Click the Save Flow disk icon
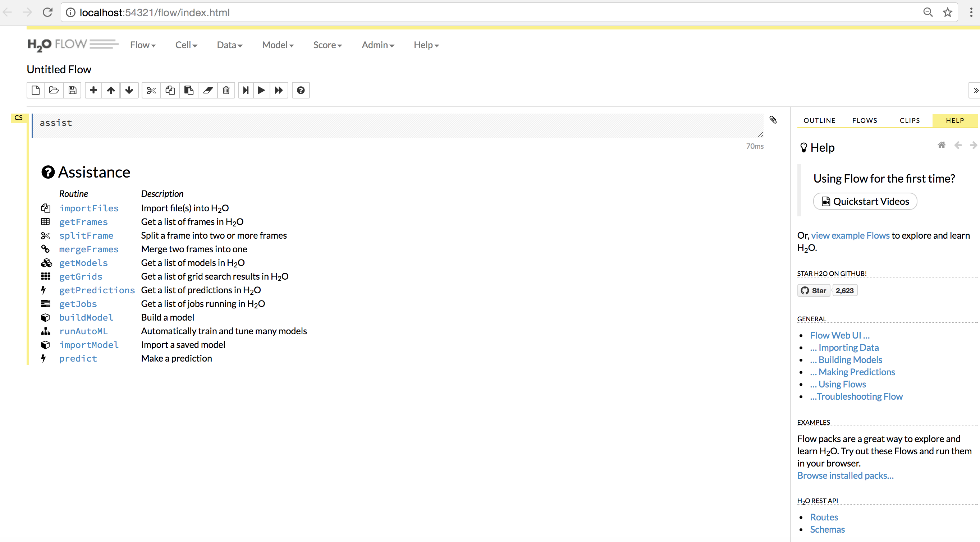The height and width of the screenshot is (542, 980). [72, 90]
